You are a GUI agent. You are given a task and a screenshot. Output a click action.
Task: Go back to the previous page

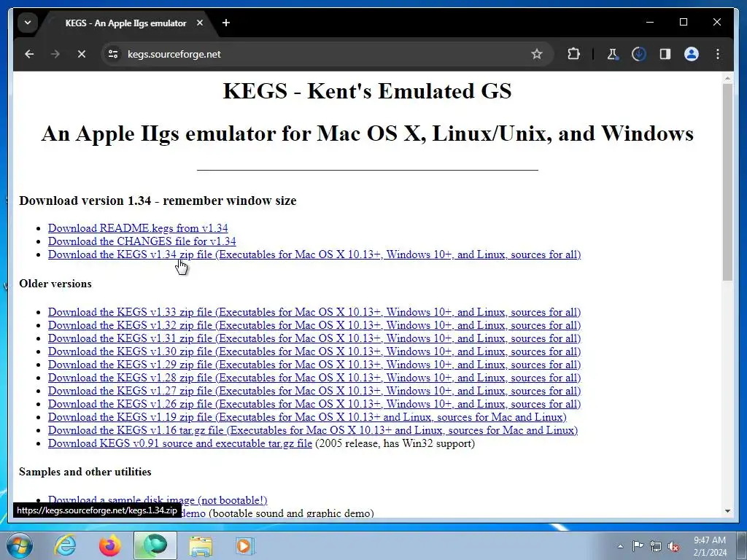(x=29, y=54)
